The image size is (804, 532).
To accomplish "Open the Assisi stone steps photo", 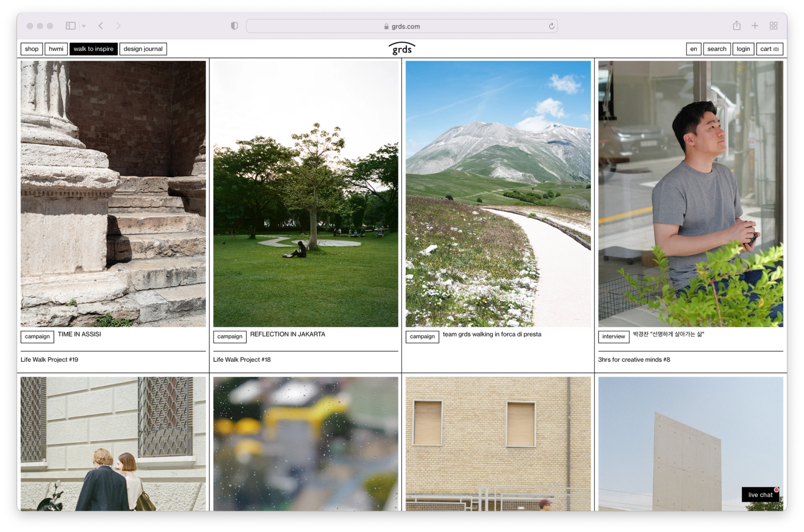I will tap(113, 194).
